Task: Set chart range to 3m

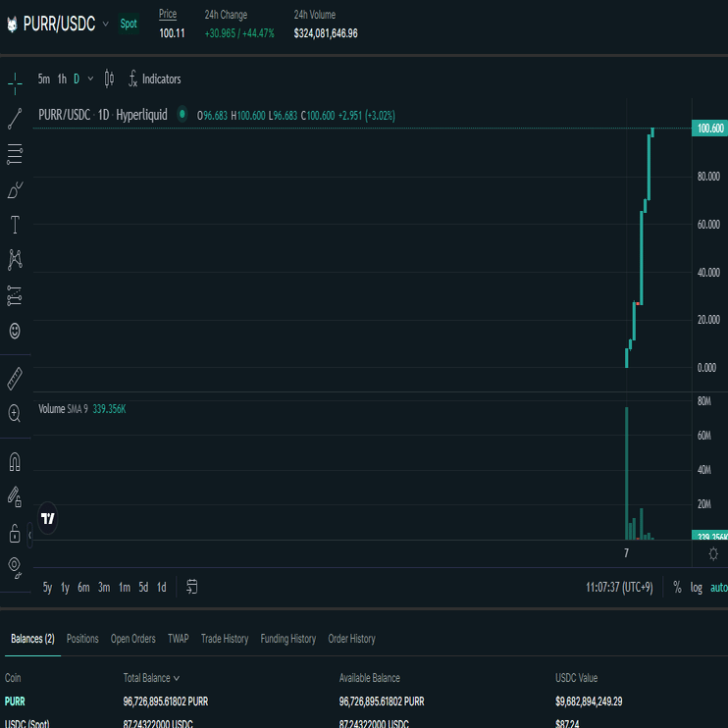Action: click(104, 588)
